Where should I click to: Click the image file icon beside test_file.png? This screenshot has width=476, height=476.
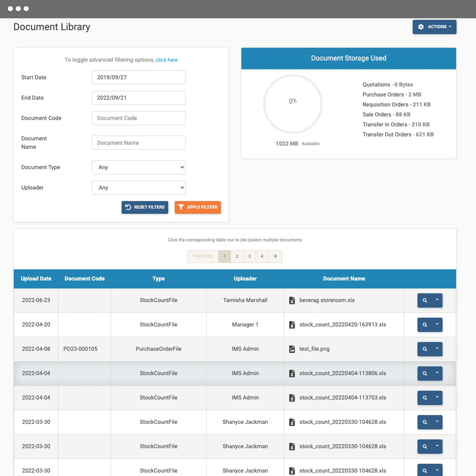[x=292, y=349]
